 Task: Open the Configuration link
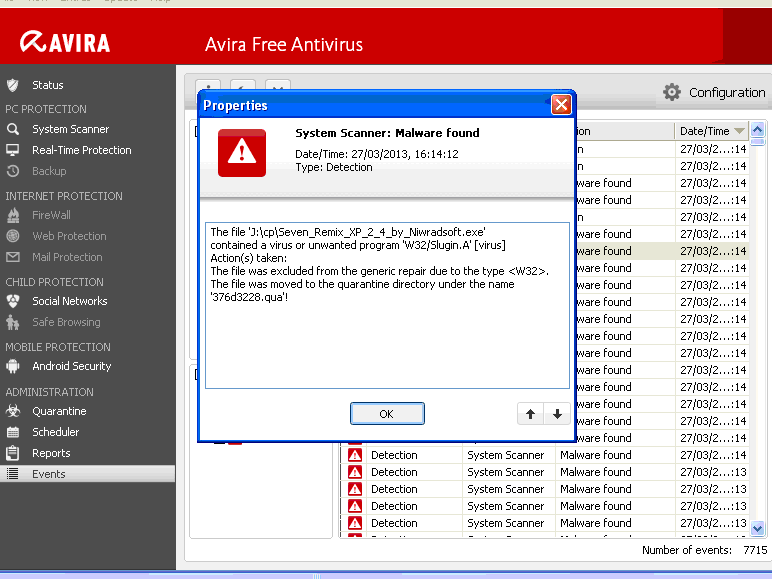(727, 93)
